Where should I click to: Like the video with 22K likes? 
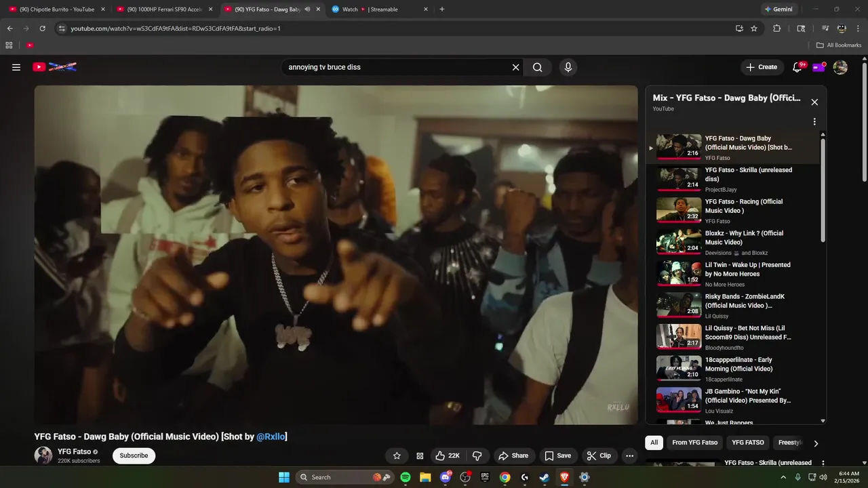tap(448, 455)
